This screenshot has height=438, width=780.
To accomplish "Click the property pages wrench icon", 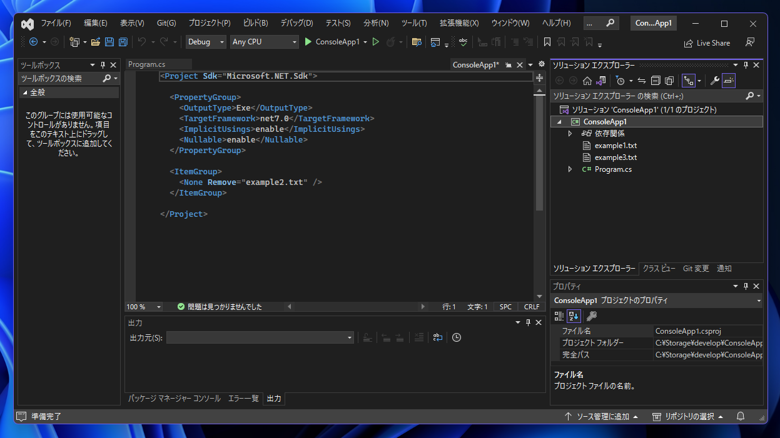I will [x=591, y=316].
